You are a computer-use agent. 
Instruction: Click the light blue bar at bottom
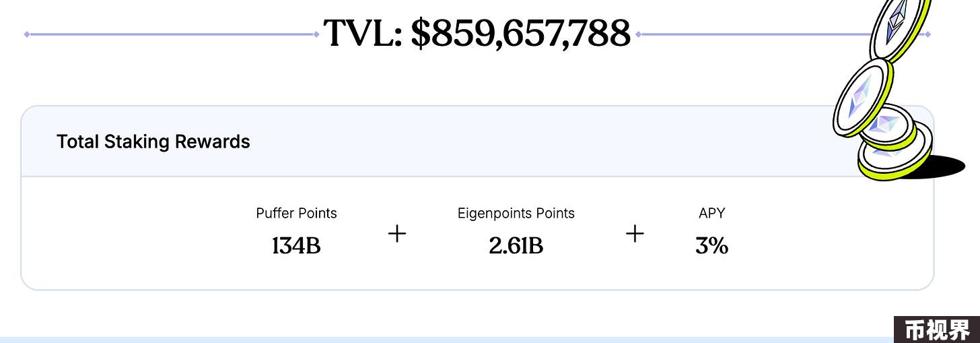(x=447, y=340)
